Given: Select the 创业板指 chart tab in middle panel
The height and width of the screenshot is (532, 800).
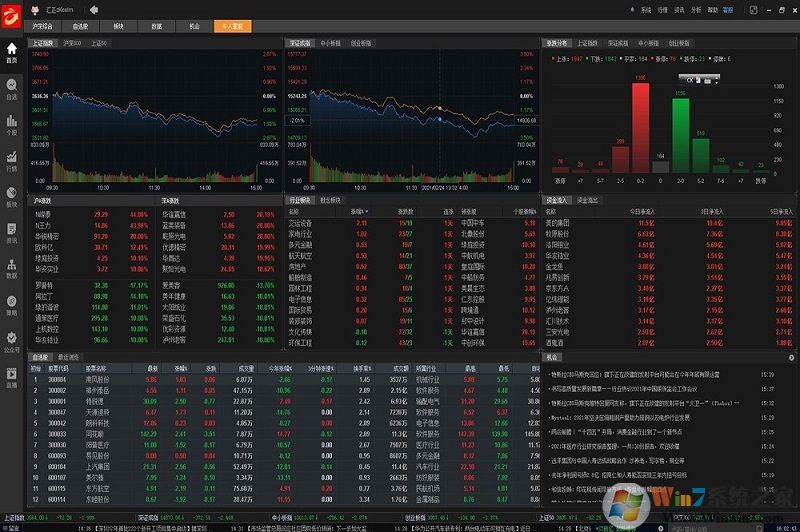Looking at the screenshot, I should (x=361, y=43).
